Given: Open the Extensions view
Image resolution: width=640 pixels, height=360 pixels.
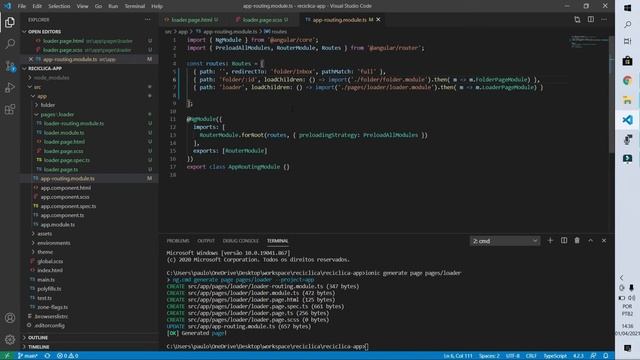Looking at the screenshot, I should pyautogui.click(x=10, y=109).
